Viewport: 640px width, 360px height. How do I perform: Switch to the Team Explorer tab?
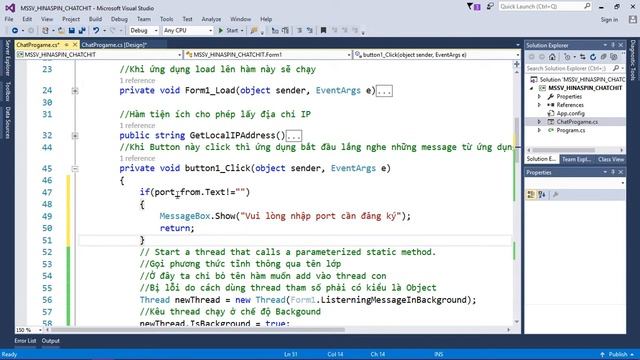(x=576, y=159)
